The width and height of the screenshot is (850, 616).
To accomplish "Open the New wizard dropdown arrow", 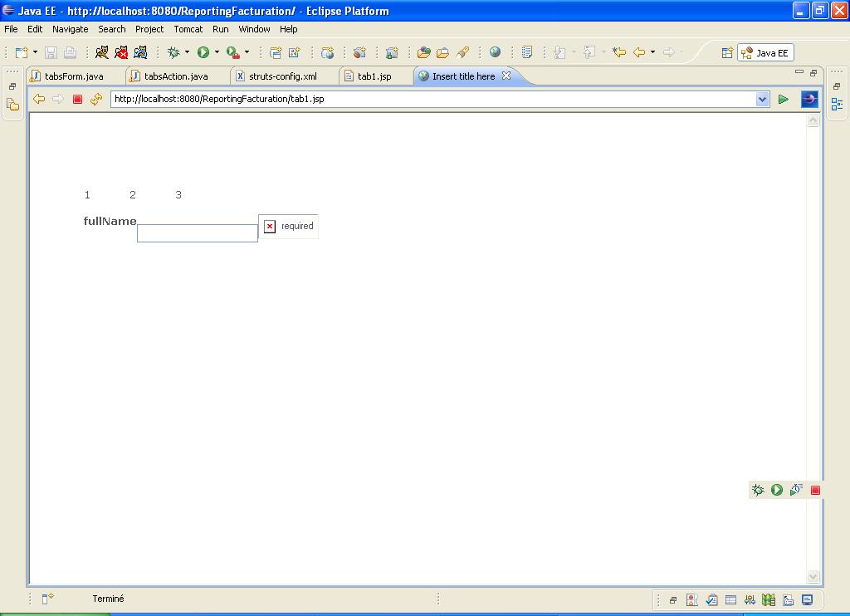I will click(x=35, y=52).
